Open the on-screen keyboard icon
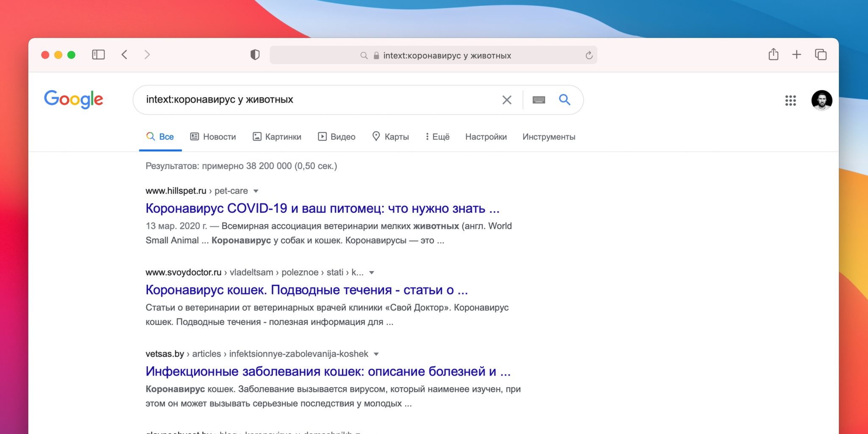868x434 pixels. (x=539, y=100)
